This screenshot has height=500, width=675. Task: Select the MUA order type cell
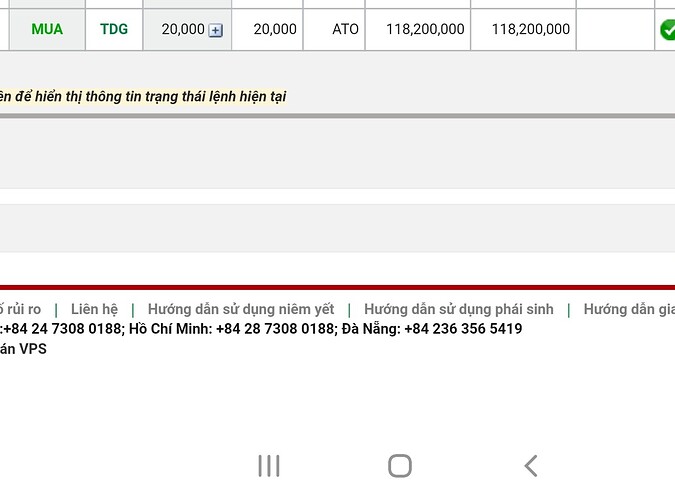pos(47,29)
